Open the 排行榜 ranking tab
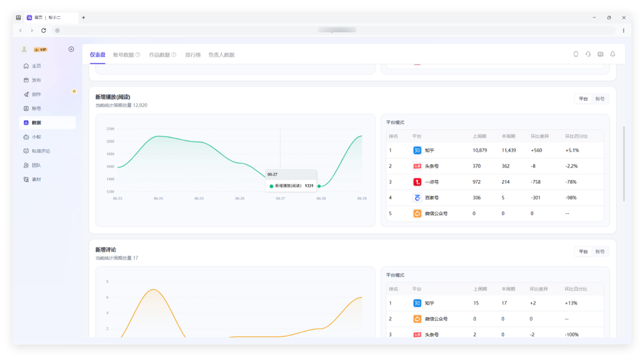 (x=193, y=55)
